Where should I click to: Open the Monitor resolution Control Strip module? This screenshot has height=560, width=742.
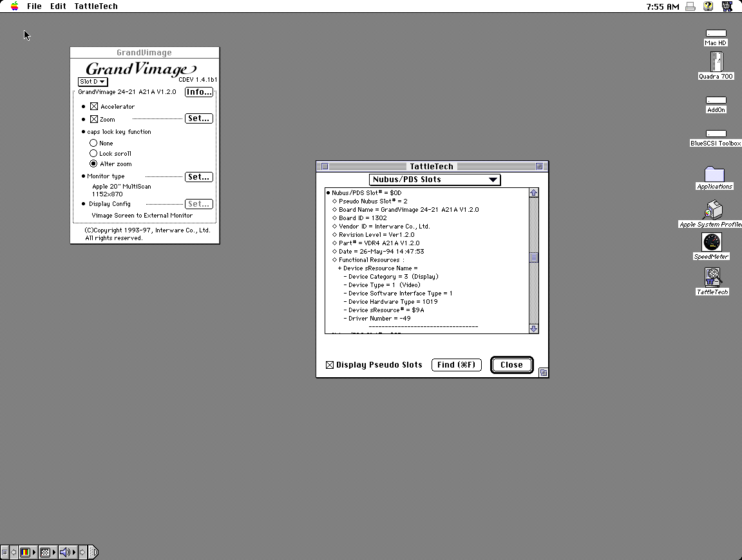coord(47,552)
